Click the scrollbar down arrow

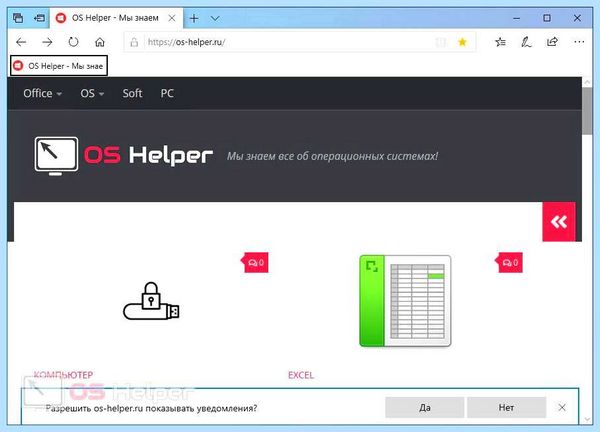[x=587, y=420]
